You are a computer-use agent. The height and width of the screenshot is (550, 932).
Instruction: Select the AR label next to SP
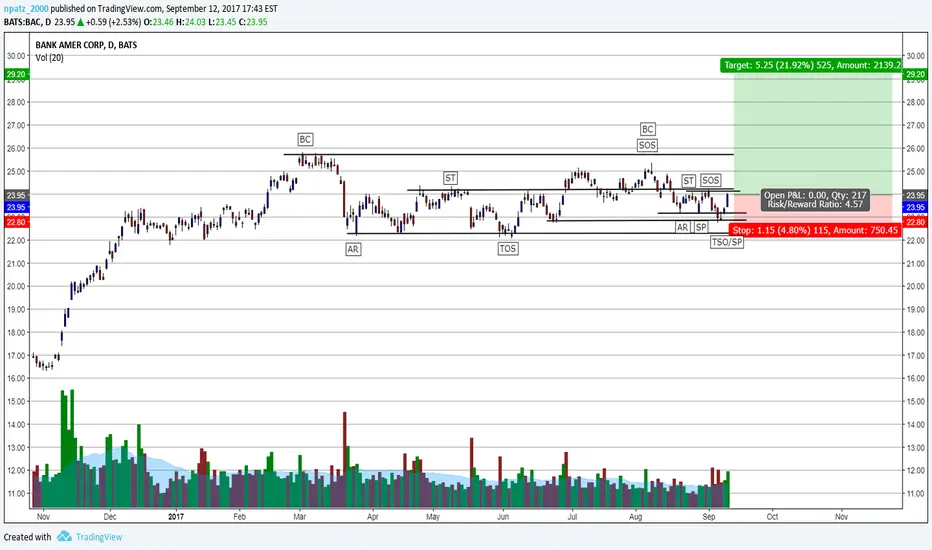[x=682, y=227]
